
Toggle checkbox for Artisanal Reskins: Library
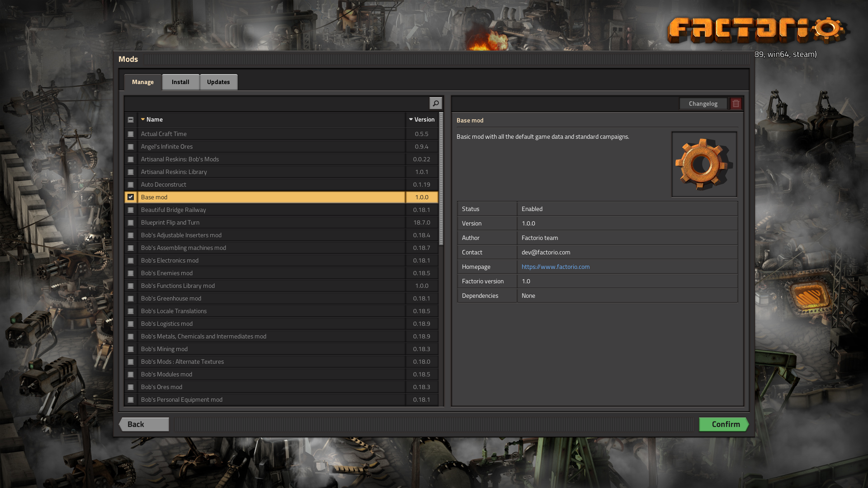click(131, 172)
